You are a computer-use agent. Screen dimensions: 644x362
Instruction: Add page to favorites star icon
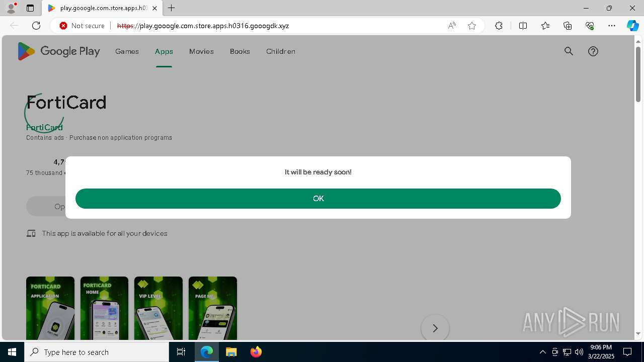point(472,26)
